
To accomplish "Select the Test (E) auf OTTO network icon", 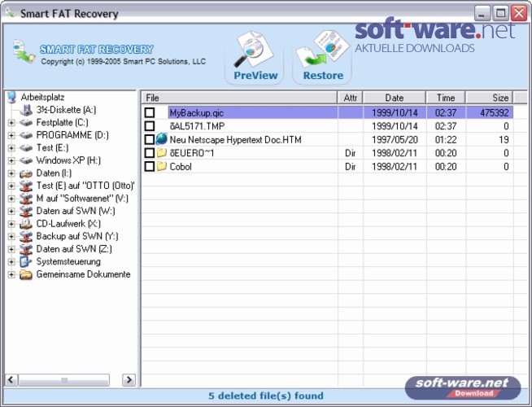I will point(26,186).
